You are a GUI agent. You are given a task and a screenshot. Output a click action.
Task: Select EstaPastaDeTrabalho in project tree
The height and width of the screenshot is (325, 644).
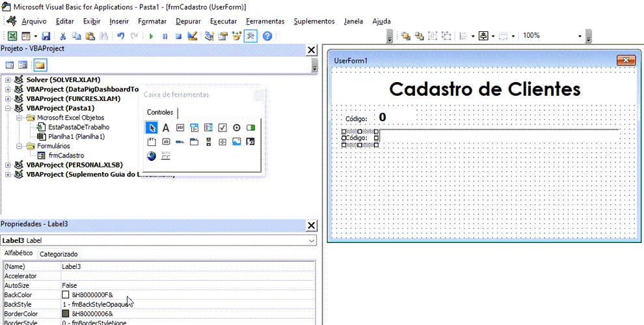coord(79,127)
